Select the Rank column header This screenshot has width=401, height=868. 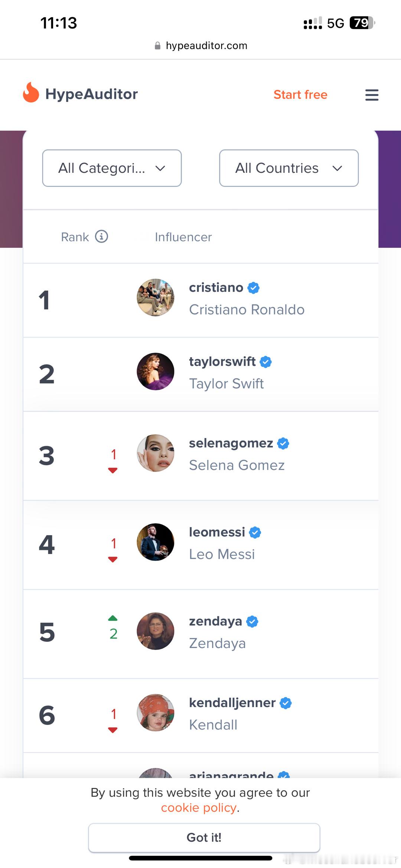(x=75, y=237)
